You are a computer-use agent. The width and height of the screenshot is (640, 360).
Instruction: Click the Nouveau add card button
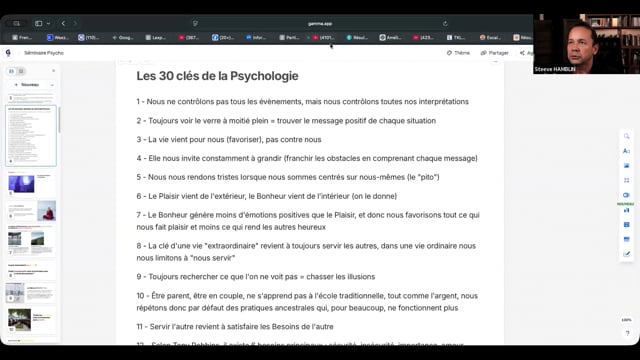[x=27, y=85]
